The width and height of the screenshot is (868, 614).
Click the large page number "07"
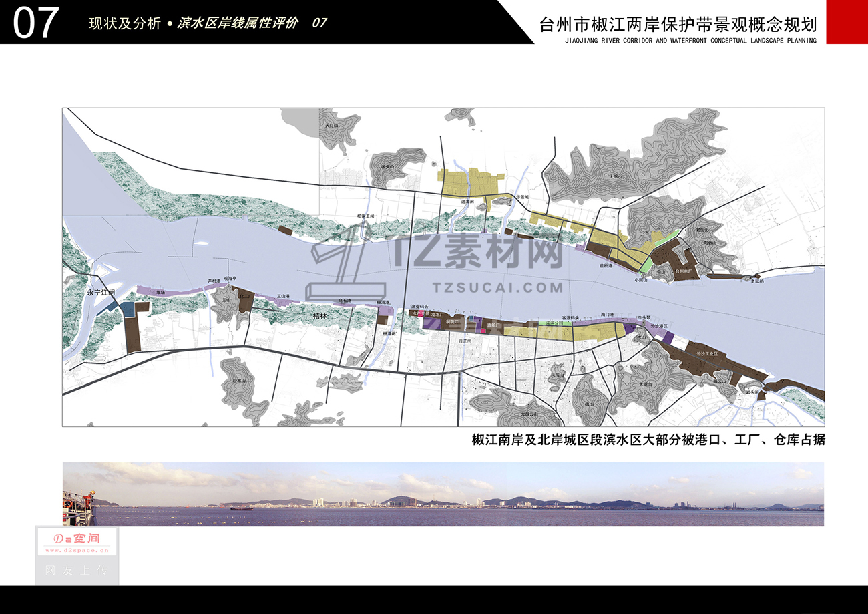click(x=36, y=22)
